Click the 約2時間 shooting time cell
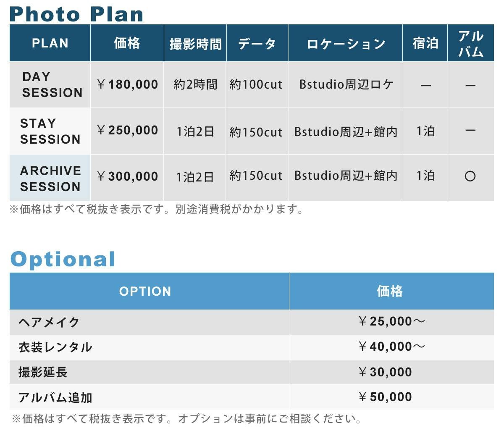This screenshot has height=436, width=504. pos(195,84)
